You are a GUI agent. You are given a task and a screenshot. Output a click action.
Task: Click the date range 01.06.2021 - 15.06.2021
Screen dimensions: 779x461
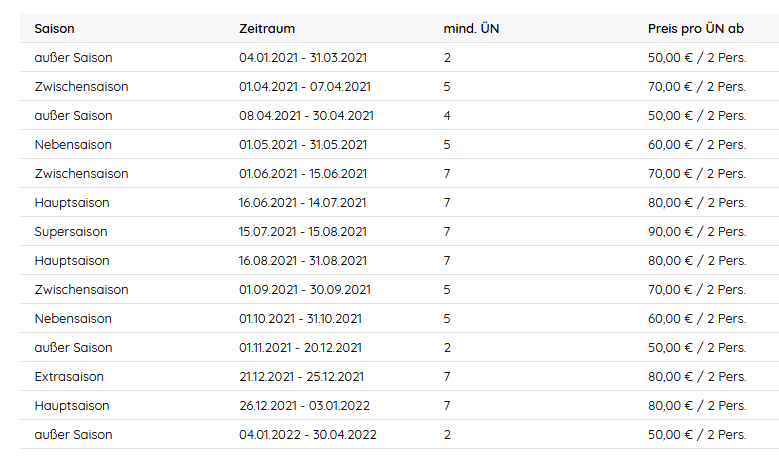click(x=303, y=174)
